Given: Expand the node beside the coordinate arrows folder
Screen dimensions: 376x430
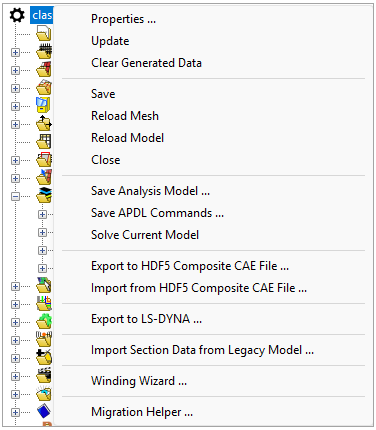Looking at the screenshot, I should click(15, 125).
